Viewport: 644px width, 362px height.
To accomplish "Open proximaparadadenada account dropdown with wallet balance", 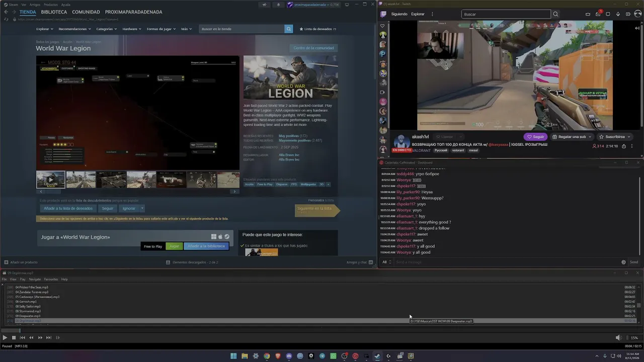I will [x=313, y=5].
